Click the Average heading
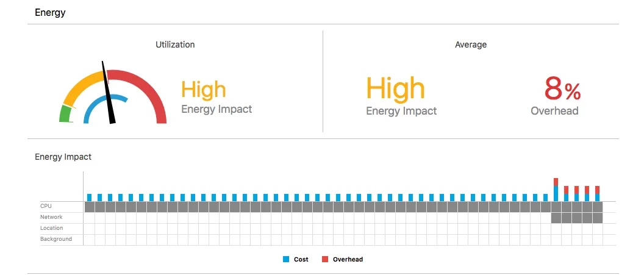Image resolution: width=644 pixels, height=275 pixels. pos(471,45)
